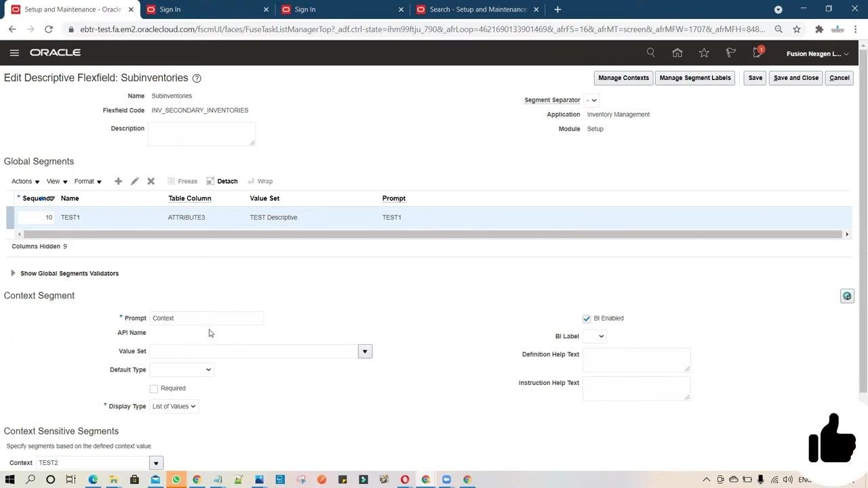Toggle the BI Enabled checkbox
Image resolution: width=868 pixels, height=488 pixels.
[587, 319]
